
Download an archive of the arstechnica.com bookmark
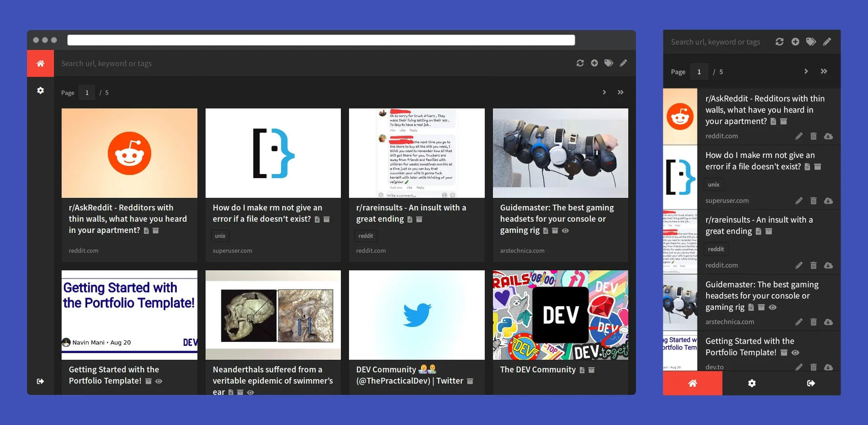coord(829,322)
